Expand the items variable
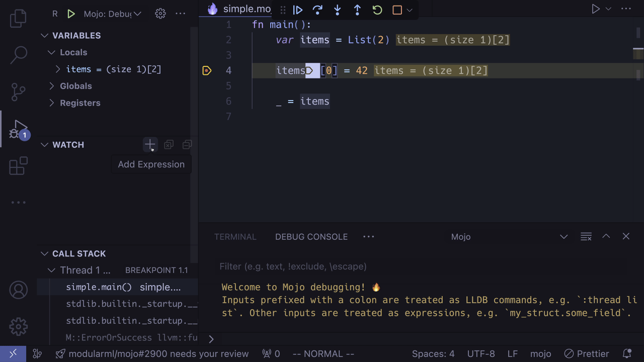Image resolution: width=644 pixels, height=362 pixels. click(58, 69)
